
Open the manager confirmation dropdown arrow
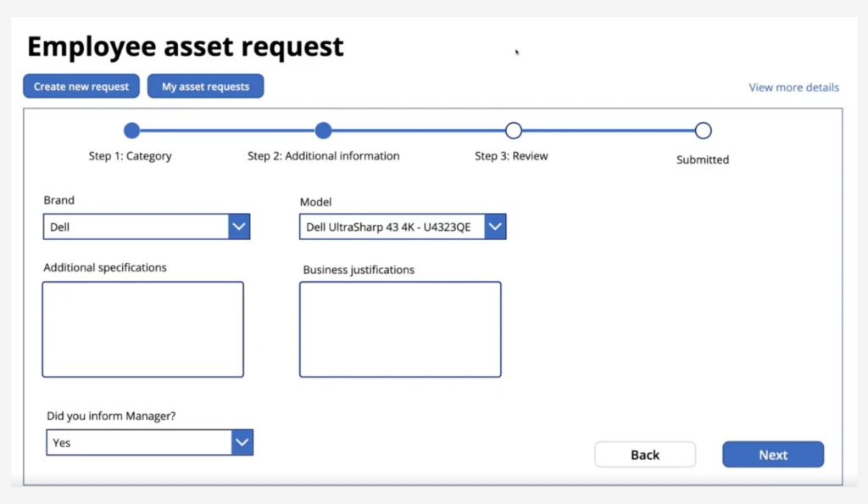[x=242, y=442]
